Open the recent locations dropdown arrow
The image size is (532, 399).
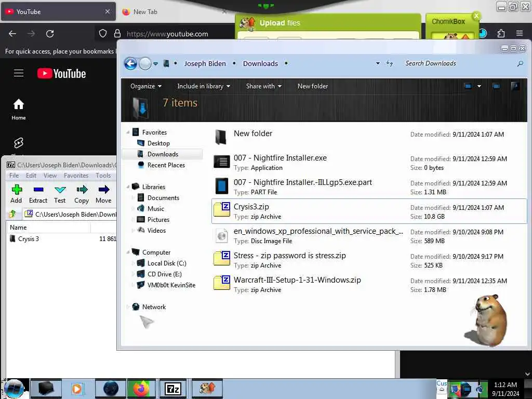[x=156, y=64]
